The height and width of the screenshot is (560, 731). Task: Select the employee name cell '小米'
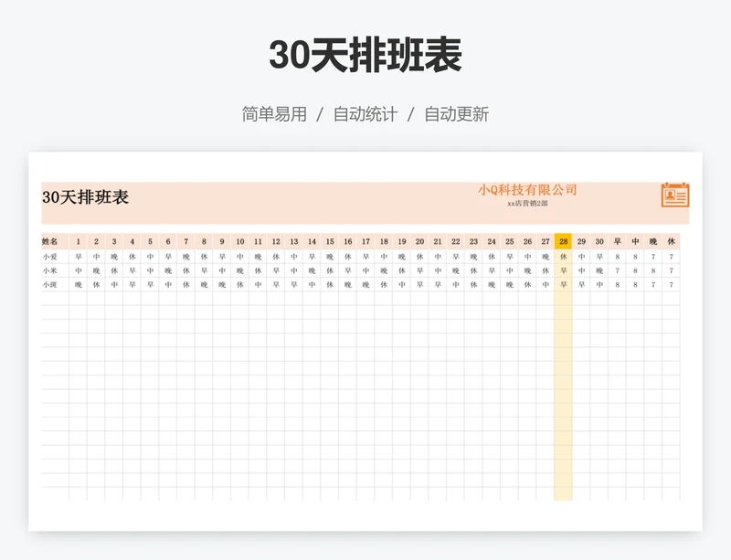tap(55, 270)
